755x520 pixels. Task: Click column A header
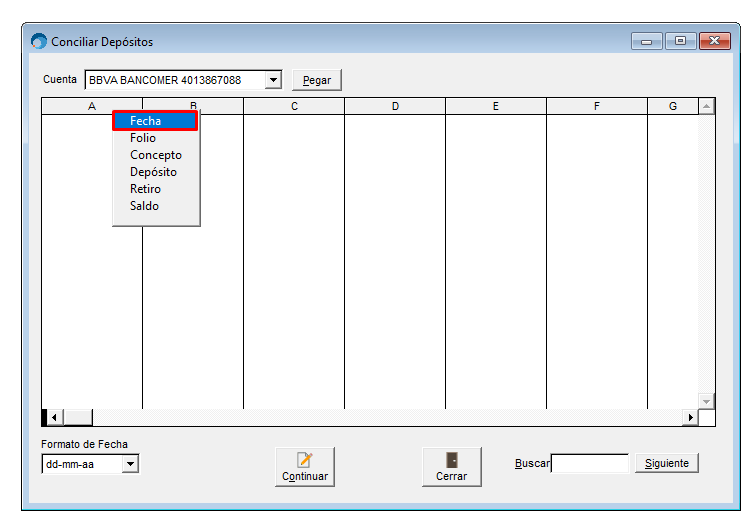[x=92, y=106]
